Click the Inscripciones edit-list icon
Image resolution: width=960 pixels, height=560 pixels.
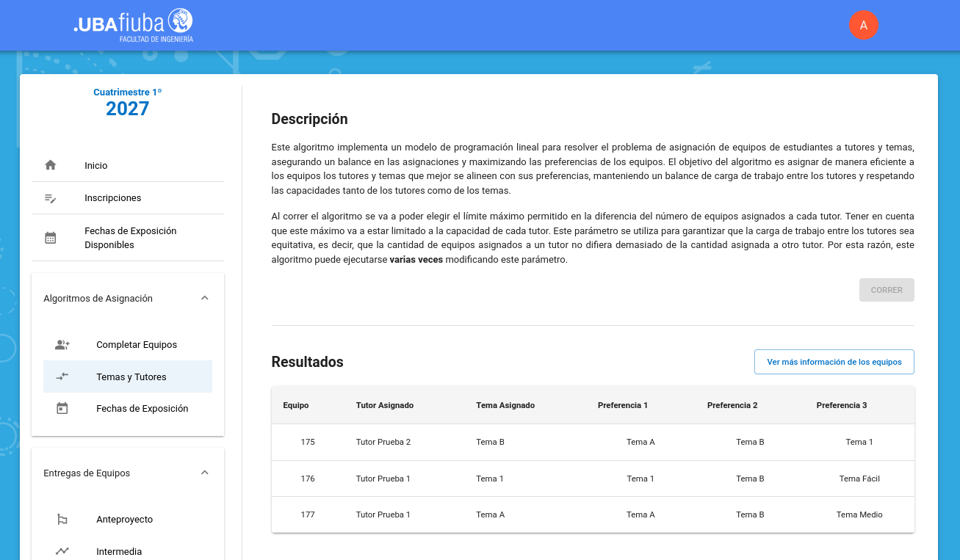click(x=51, y=198)
